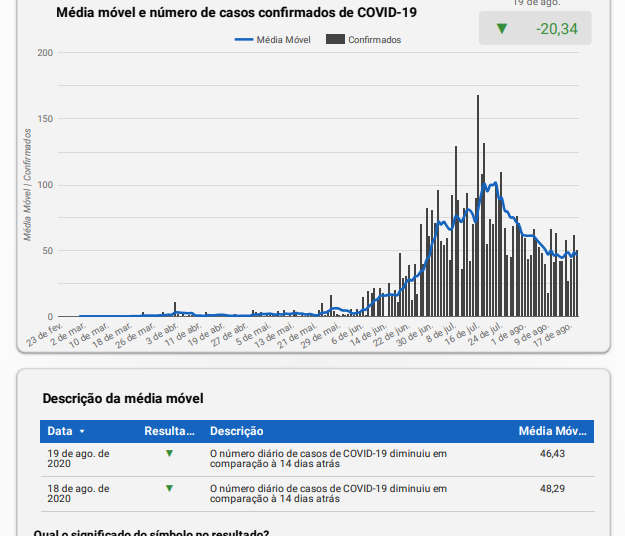Click the green triangle in 19 de ago. row
This screenshot has height=536, width=625.
pos(169,453)
